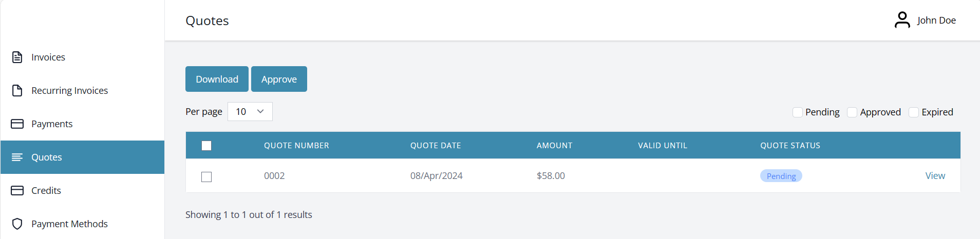Sort by Quote Number column header
This screenshot has width=980, height=239.
point(296,146)
